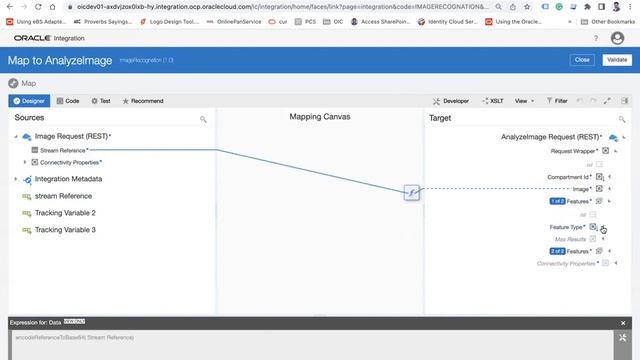Toggle the side panel icon in toolbar
The image size is (640, 360).
[624, 101]
